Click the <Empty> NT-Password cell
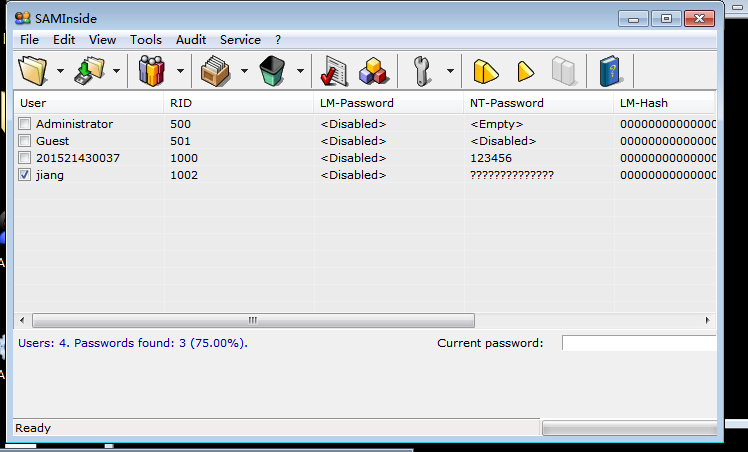The height and width of the screenshot is (452, 748). click(497, 124)
